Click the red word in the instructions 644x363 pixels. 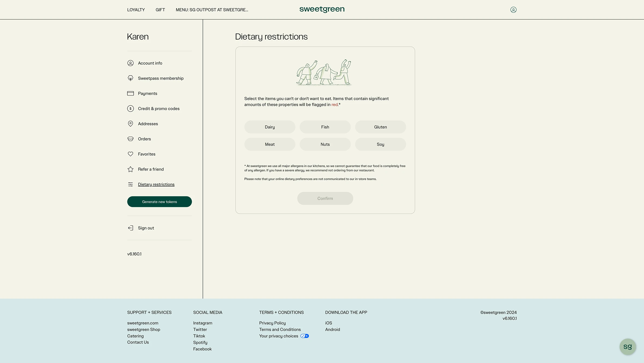335,105
